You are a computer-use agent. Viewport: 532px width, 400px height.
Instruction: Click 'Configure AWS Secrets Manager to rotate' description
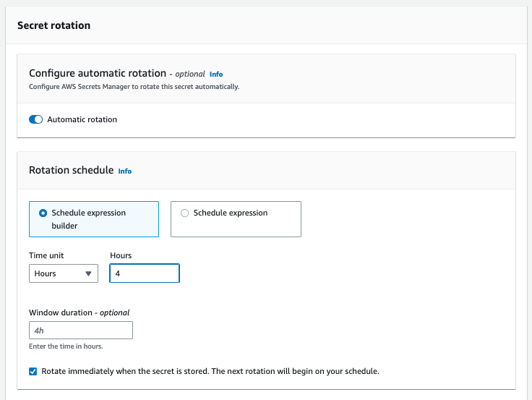[x=134, y=87]
